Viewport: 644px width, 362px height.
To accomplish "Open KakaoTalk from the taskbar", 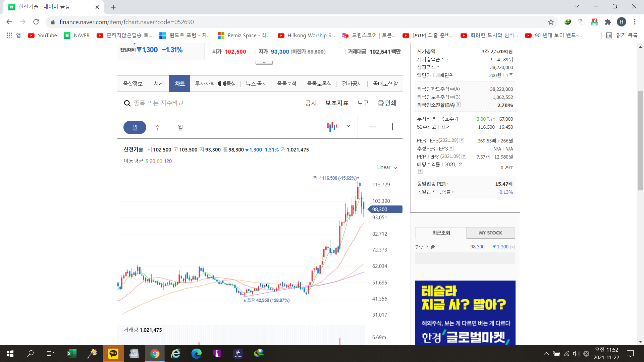I will point(113,353).
